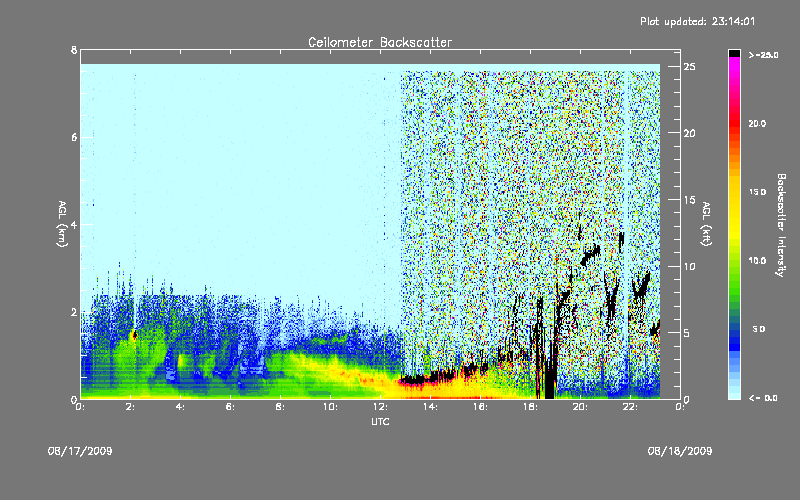This screenshot has height=500, width=800.
Task: Click the 12: hour tick label
Action: (x=381, y=407)
